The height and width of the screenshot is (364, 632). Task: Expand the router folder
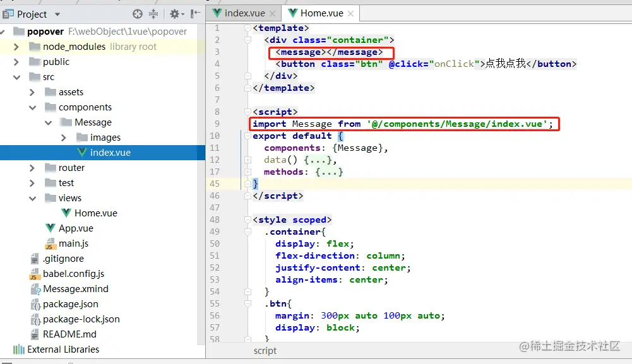coord(32,168)
